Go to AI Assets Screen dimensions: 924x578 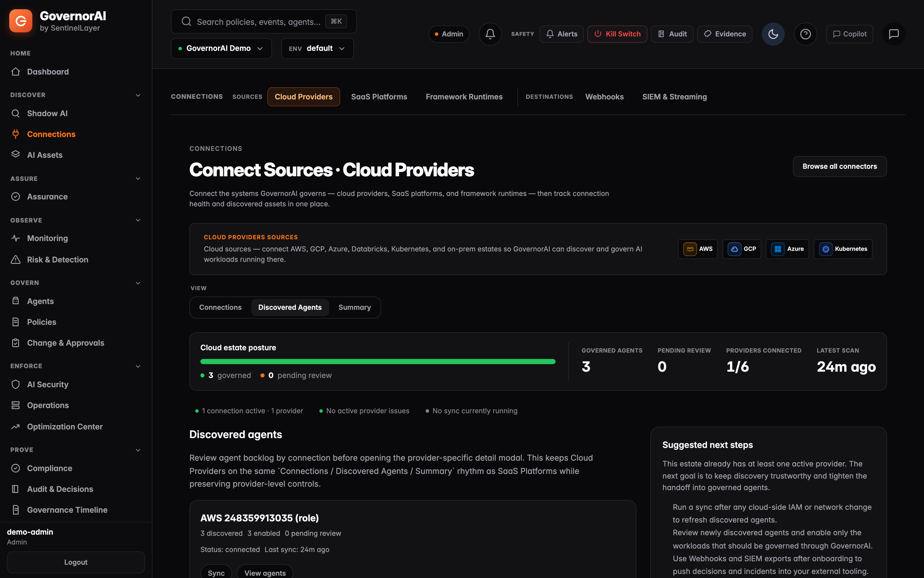[45, 155]
